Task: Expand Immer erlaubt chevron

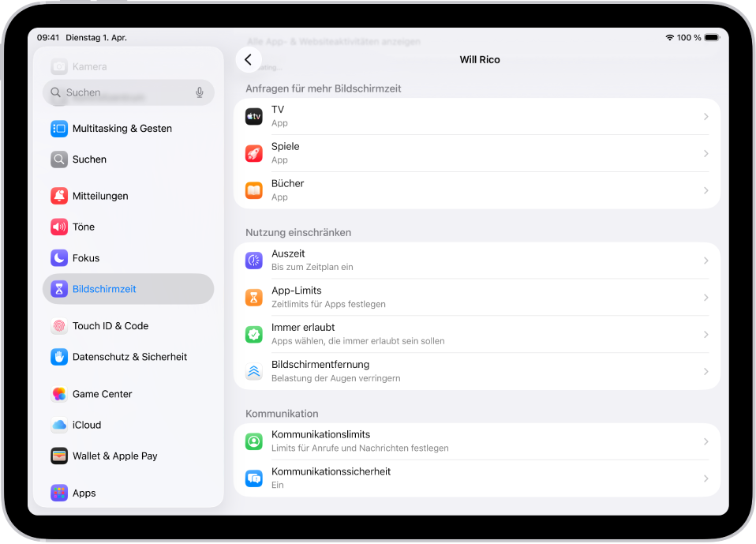Action: pos(705,334)
